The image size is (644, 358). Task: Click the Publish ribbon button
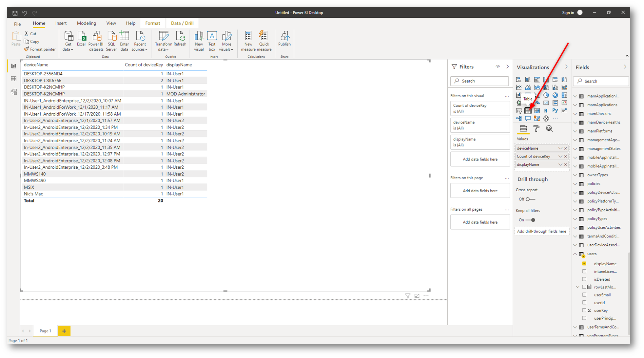284,39
